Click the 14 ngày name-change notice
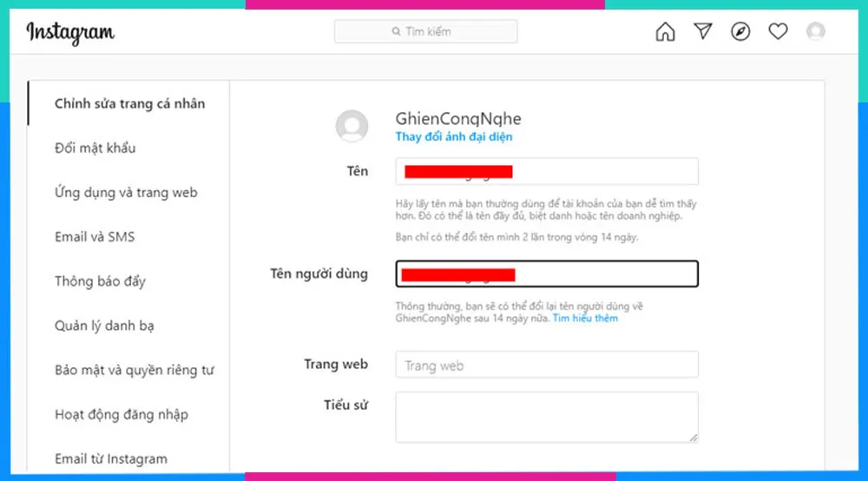The image size is (868, 481). (517, 237)
